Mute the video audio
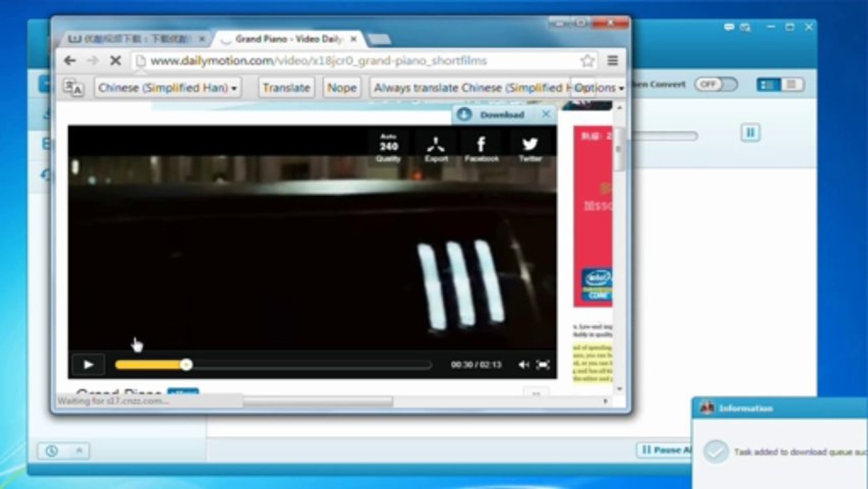Image resolution: width=868 pixels, height=489 pixels. 522,365
